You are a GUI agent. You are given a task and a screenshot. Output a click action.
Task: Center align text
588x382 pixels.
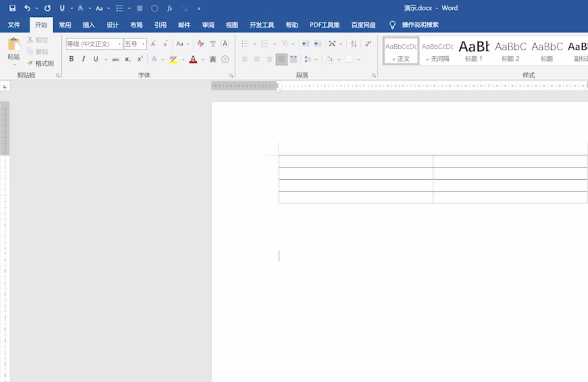coord(257,59)
